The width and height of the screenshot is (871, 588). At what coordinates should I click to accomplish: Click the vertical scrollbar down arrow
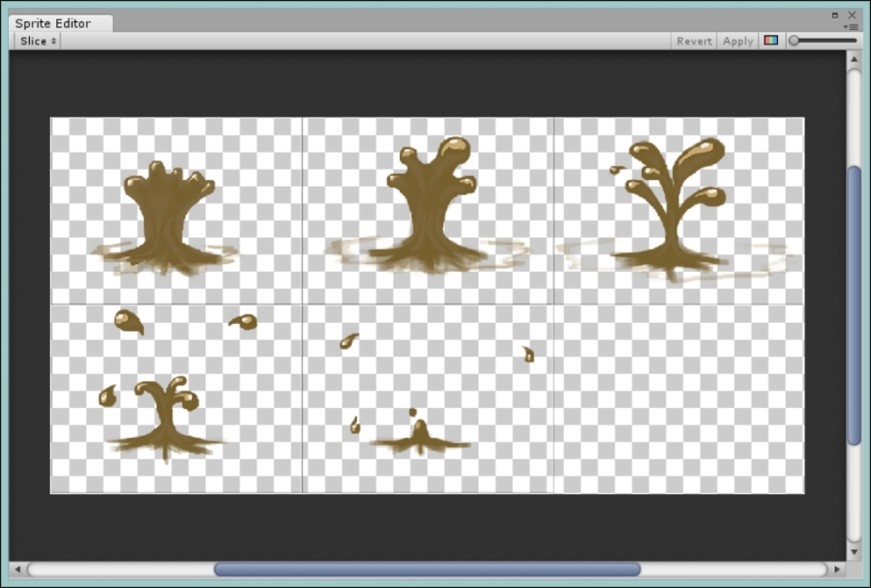(x=855, y=552)
